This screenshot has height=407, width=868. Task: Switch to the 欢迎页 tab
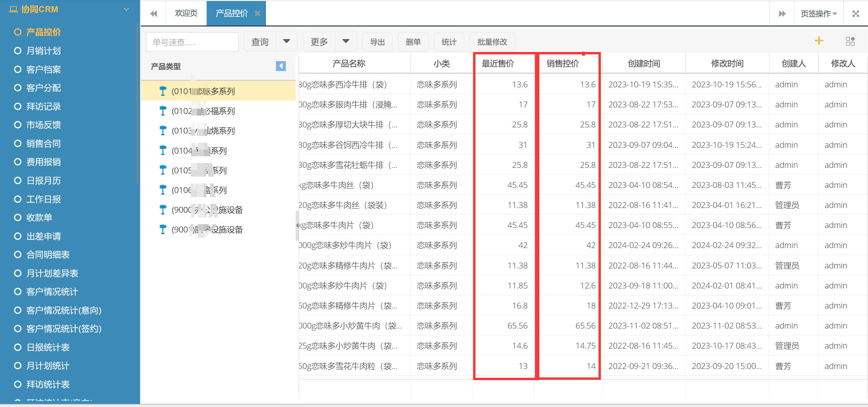186,13
